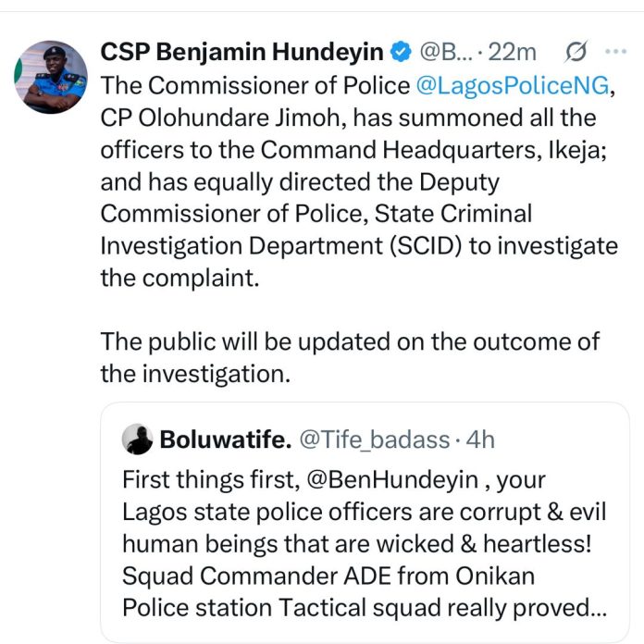Click the Boluwatife. display name
The height and width of the screenshot is (644, 644).
click(x=226, y=440)
